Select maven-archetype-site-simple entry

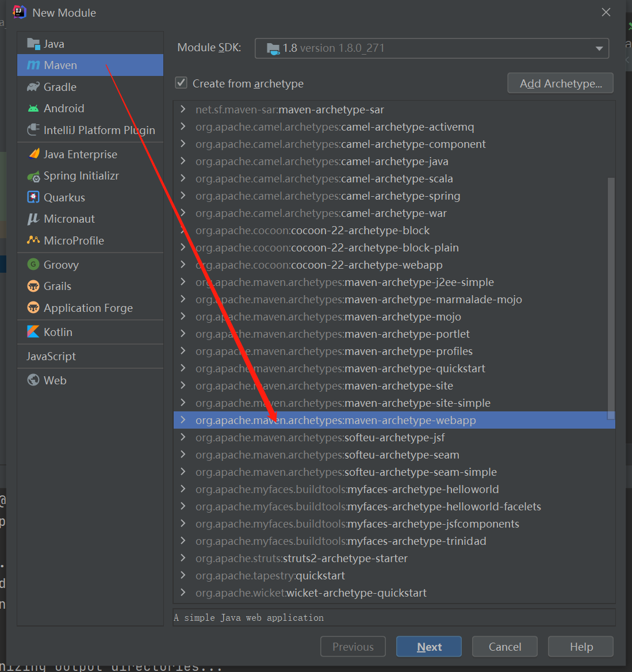[394, 403]
